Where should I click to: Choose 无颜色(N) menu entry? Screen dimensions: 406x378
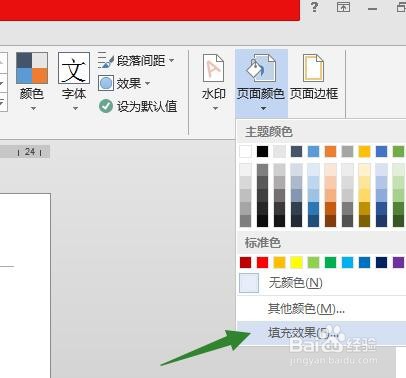tap(321, 283)
